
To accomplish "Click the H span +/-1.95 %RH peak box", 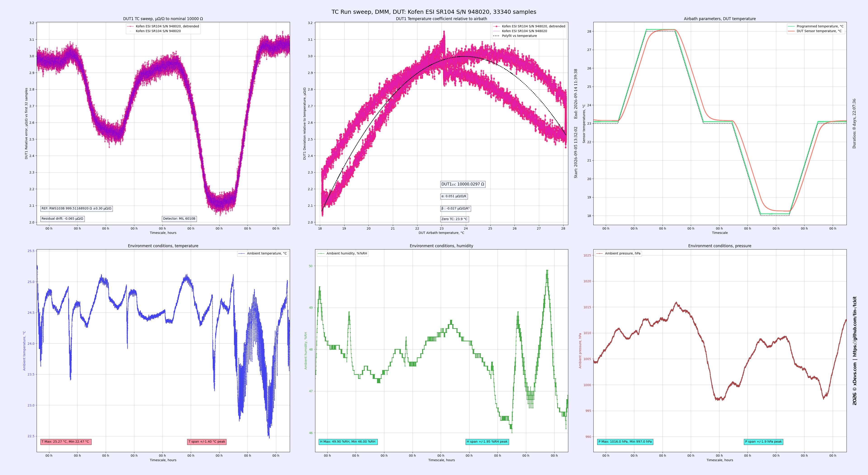I will [x=487, y=442].
